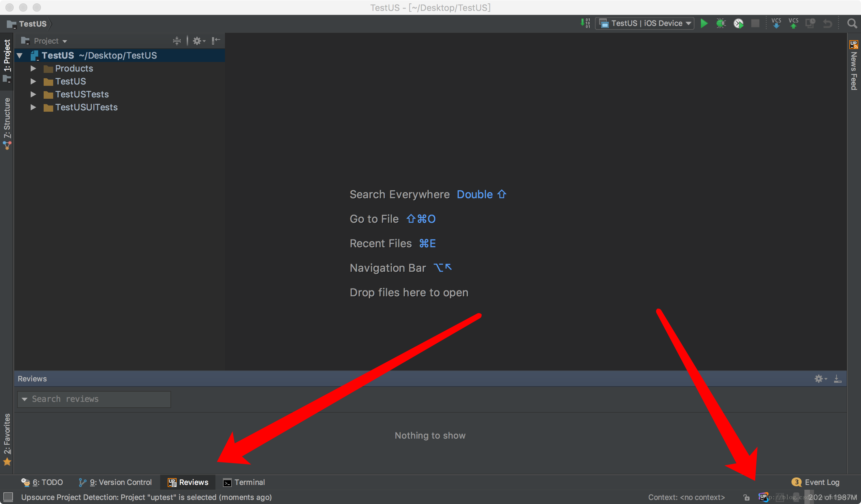
Task: Click the Revert undo arrow icon
Action: [x=827, y=23]
